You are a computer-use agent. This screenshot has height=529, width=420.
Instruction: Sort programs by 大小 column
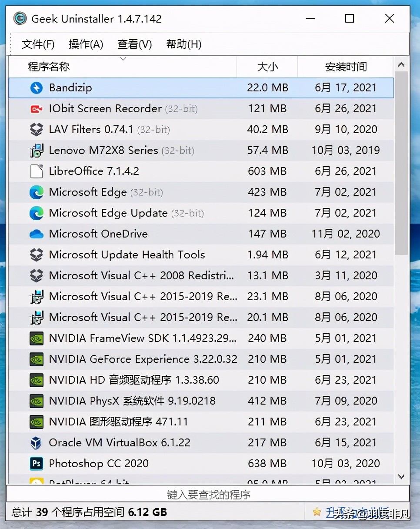click(267, 67)
